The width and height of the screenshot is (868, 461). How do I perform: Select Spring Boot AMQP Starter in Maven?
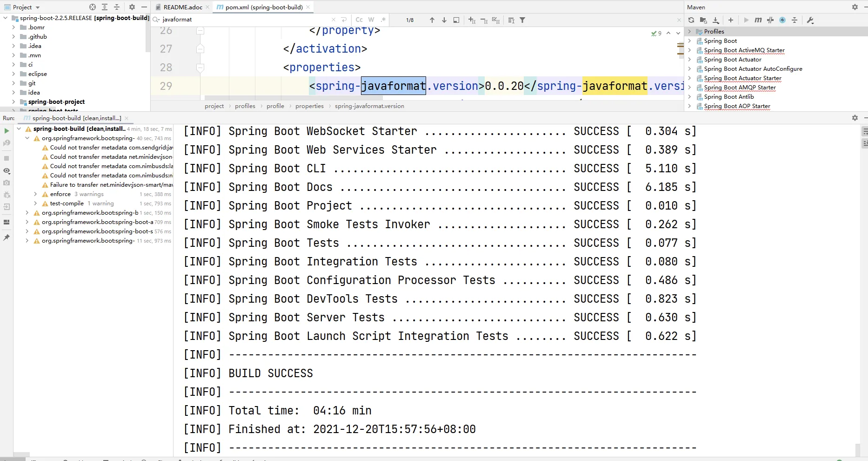(x=740, y=88)
